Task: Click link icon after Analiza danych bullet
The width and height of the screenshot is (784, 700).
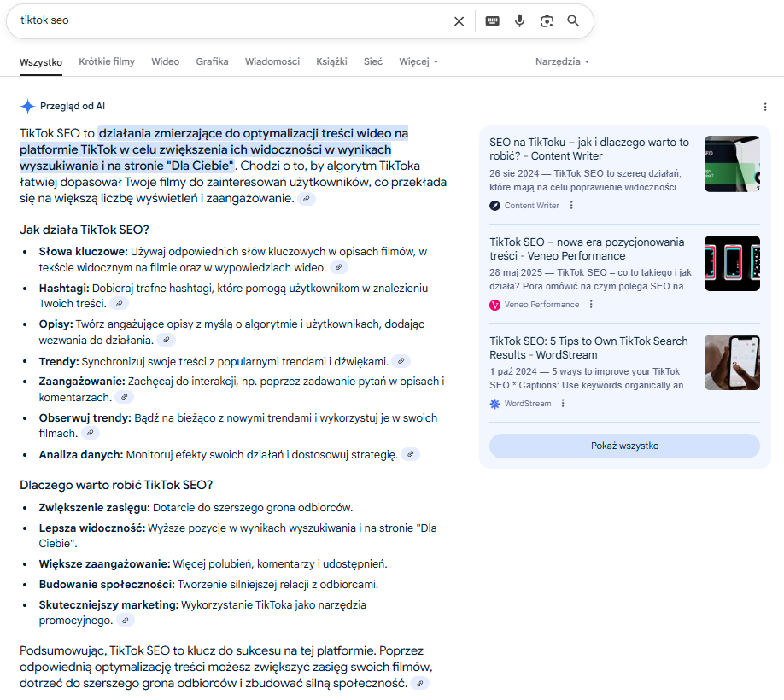Action: coord(411,454)
